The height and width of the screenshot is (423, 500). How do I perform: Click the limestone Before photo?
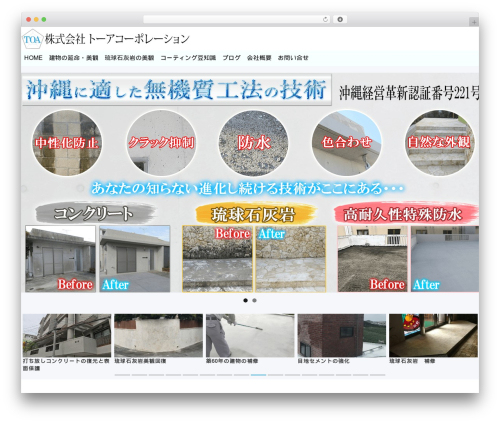217,259
